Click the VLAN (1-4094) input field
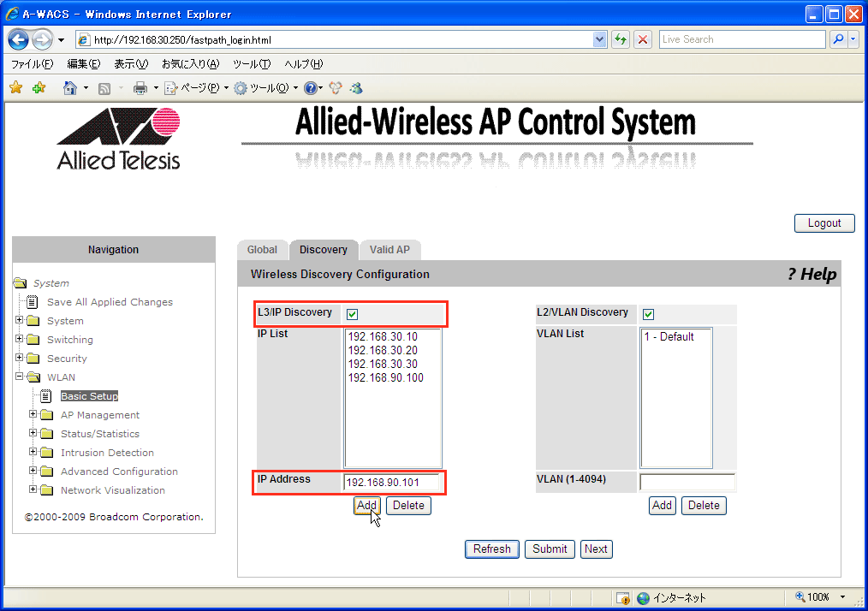The image size is (868, 611). 687,482
